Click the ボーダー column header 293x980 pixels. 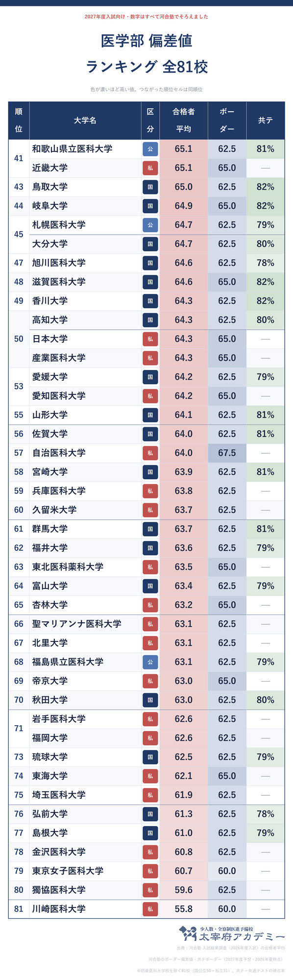227,121
